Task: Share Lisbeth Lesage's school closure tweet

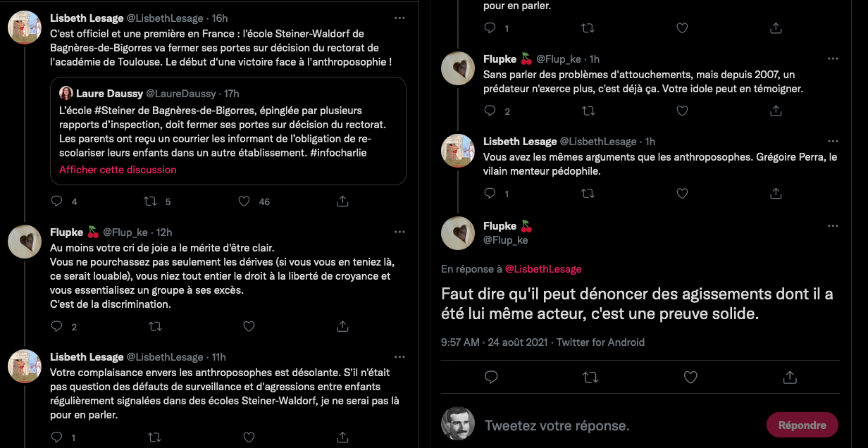Action: (x=342, y=201)
